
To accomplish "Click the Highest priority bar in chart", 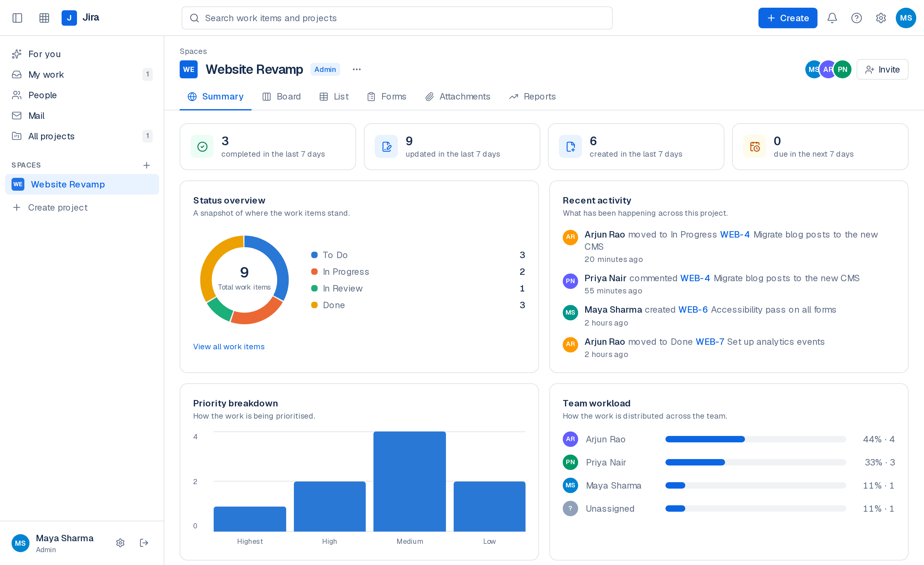I will [250, 519].
